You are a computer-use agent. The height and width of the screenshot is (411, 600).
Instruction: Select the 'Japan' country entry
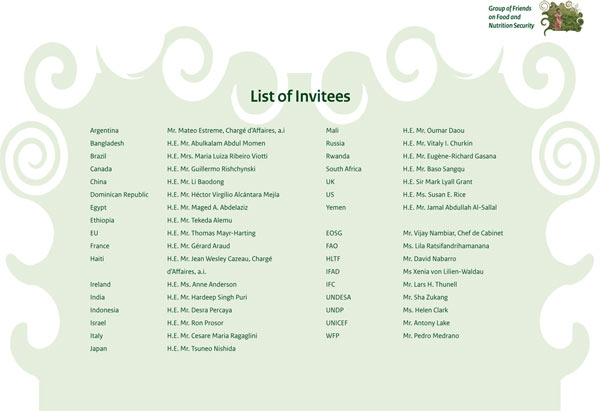point(98,349)
